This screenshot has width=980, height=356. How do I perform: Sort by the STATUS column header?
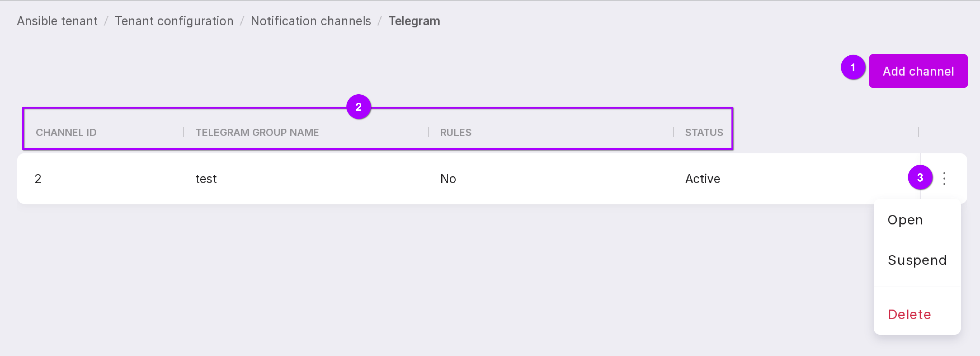[x=703, y=132]
